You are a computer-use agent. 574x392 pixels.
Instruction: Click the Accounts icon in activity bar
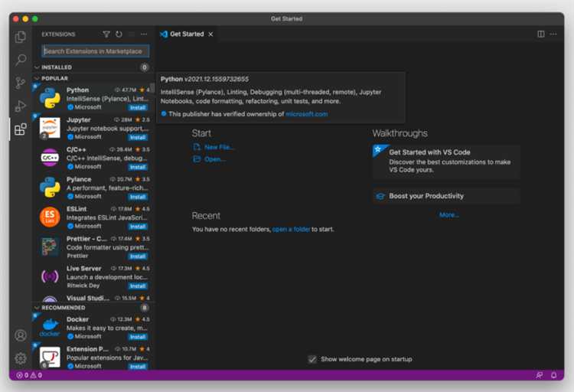click(21, 335)
